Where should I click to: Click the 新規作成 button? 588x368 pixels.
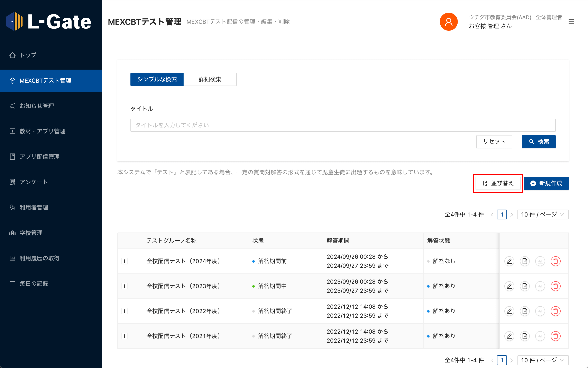pyautogui.click(x=546, y=183)
